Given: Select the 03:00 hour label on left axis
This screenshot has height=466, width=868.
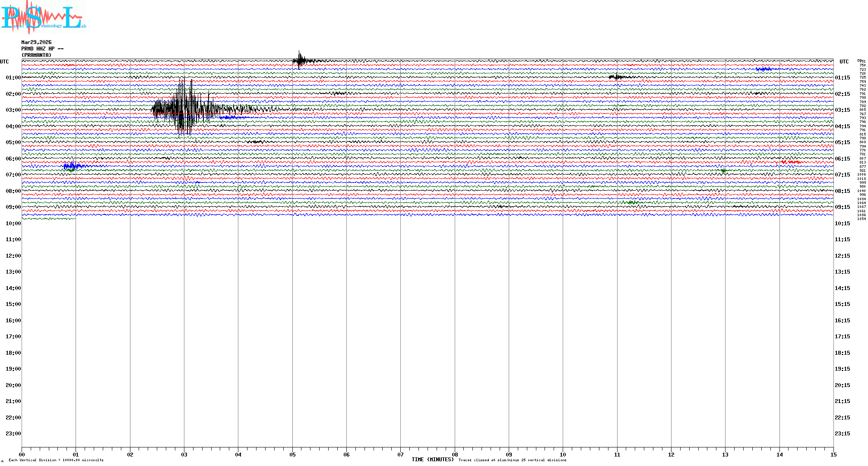Looking at the screenshot, I should click(x=13, y=110).
